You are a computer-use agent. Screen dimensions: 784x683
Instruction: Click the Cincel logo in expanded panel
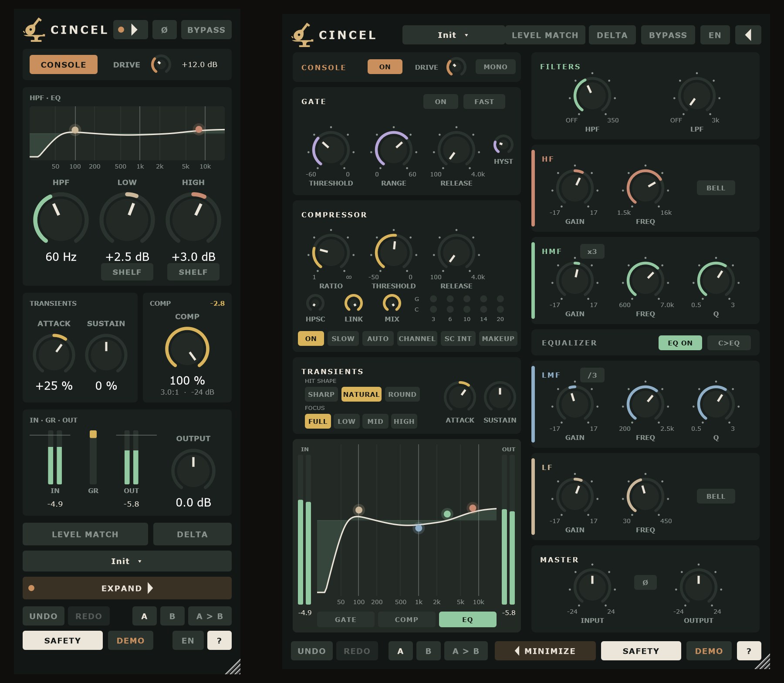pos(302,35)
